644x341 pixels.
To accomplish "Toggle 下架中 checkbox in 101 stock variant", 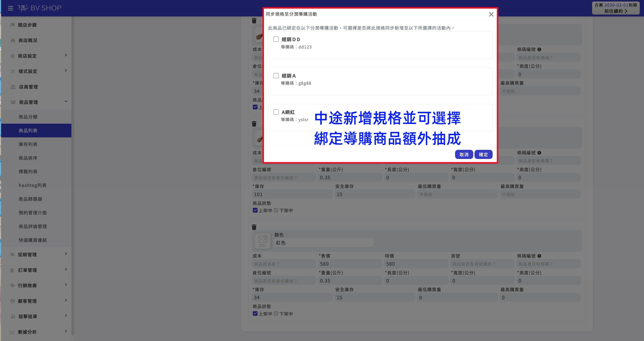I will tap(276, 210).
